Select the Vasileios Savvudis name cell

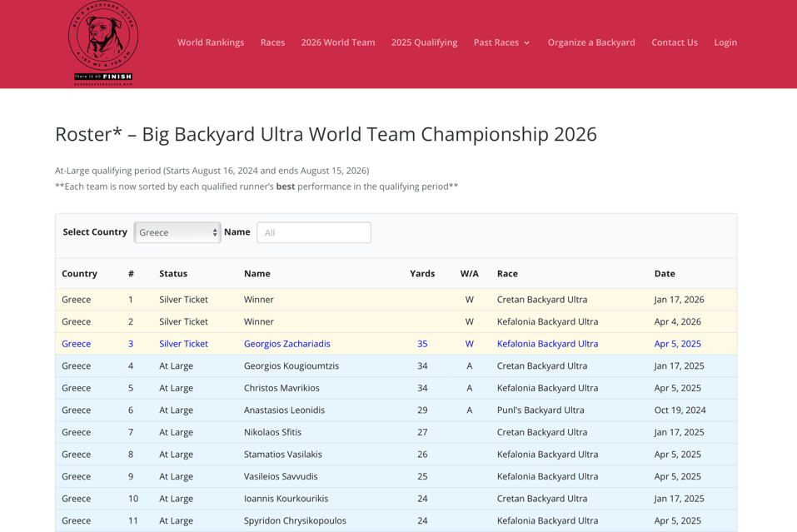(281, 476)
